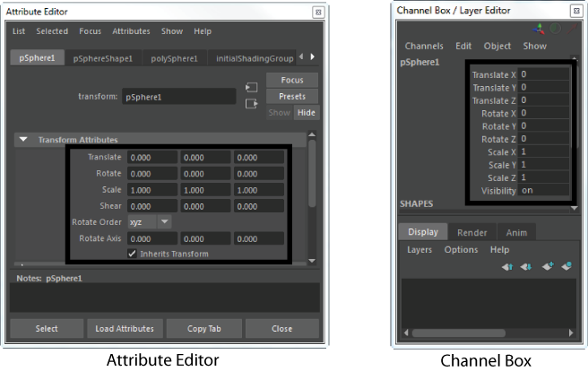Click the Copy Tab button

click(204, 329)
